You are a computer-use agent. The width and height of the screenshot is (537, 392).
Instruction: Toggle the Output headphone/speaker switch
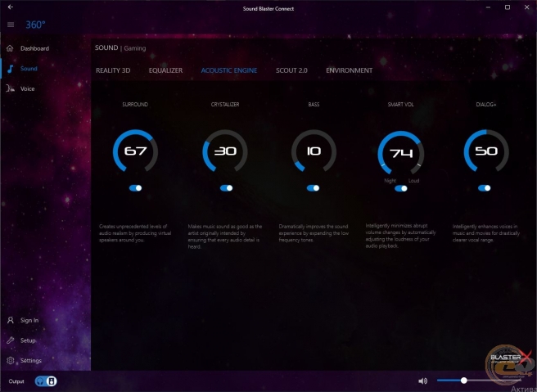pos(46,381)
